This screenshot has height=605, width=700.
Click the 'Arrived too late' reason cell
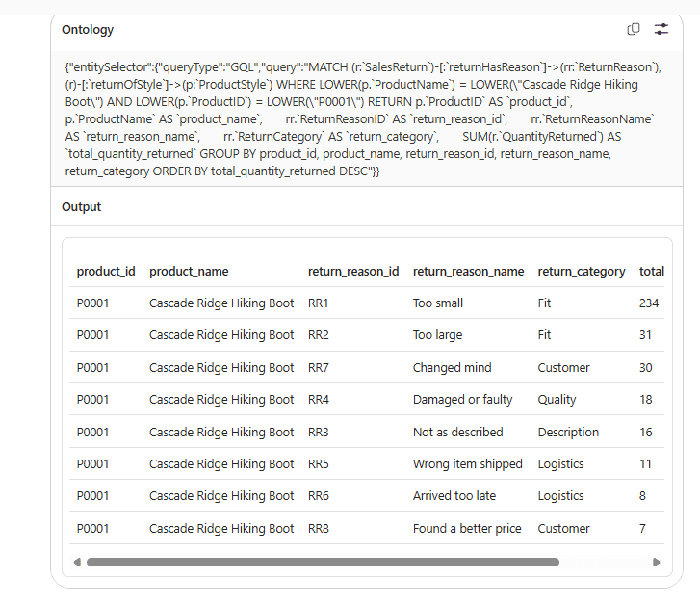[454, 495]
